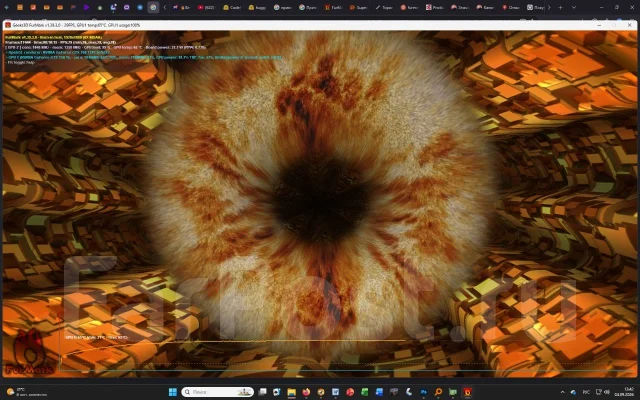Click the orange magnifier taskbar icon
Viewport: 640px width, 400px height.
(x=438, y=392)
